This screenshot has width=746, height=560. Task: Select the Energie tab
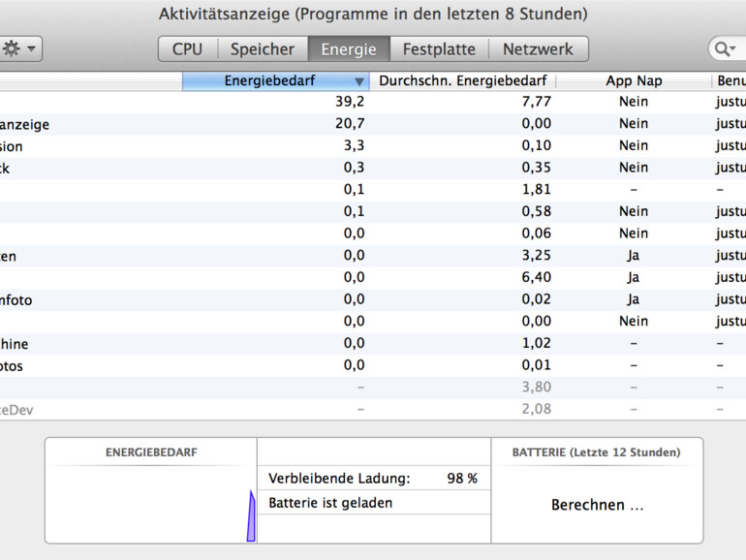(349, 49)
